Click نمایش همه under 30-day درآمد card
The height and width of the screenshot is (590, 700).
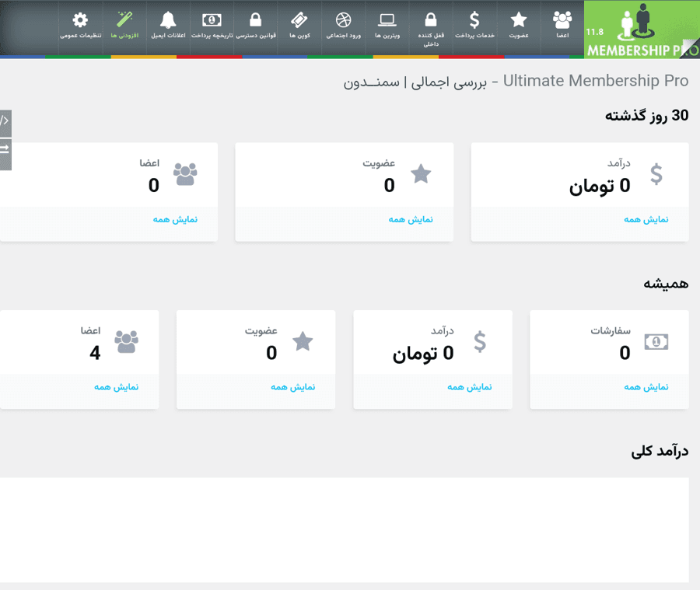pyautogui.click(x=646, y=219)
